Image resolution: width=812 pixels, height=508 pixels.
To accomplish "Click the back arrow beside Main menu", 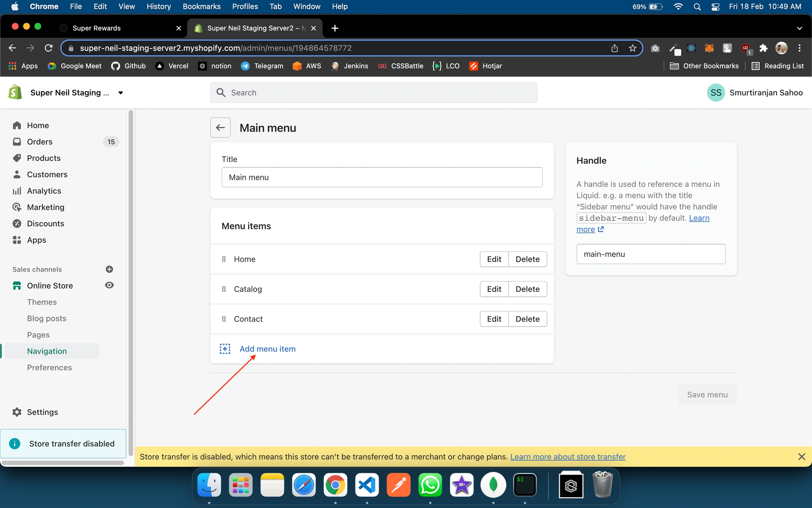I will coord(220,128).
